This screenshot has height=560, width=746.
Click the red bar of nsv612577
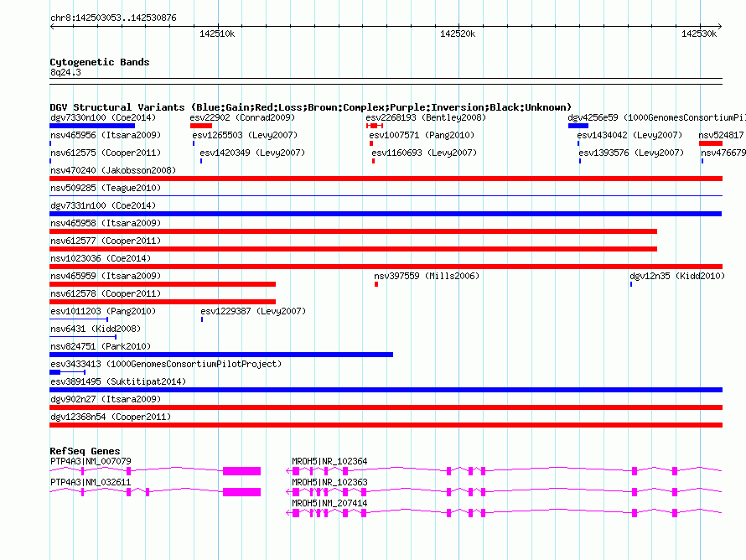tap(353, 249)
